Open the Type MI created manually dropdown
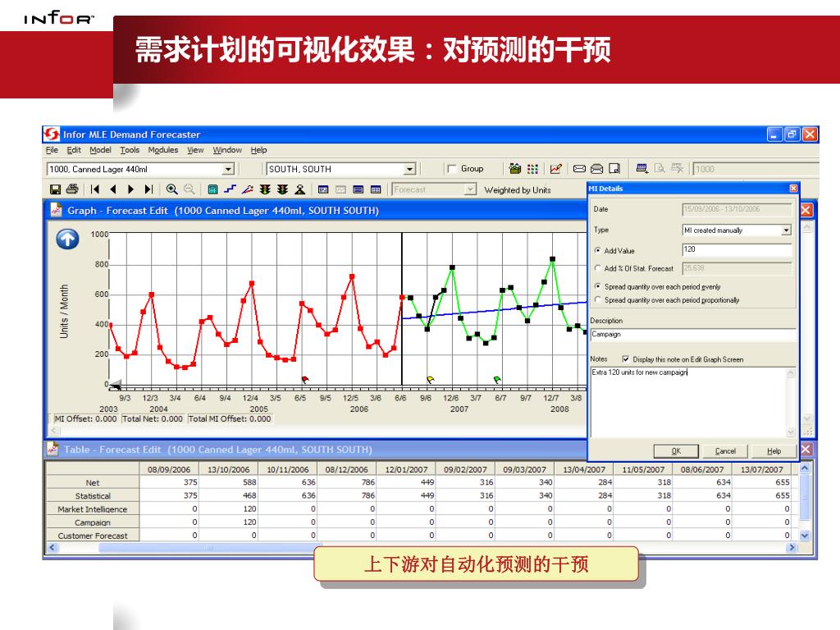This screenshot has width=840, height=630. [786, 231]
